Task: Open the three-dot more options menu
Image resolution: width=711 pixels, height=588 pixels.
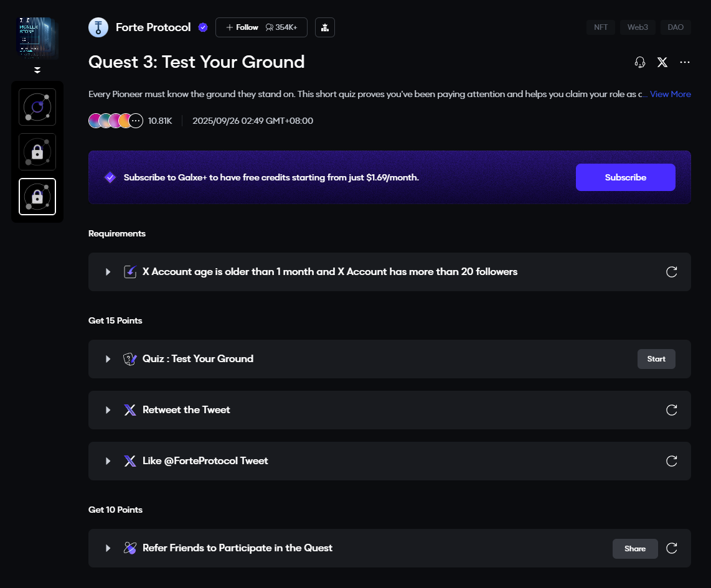Action: point(685,62)
